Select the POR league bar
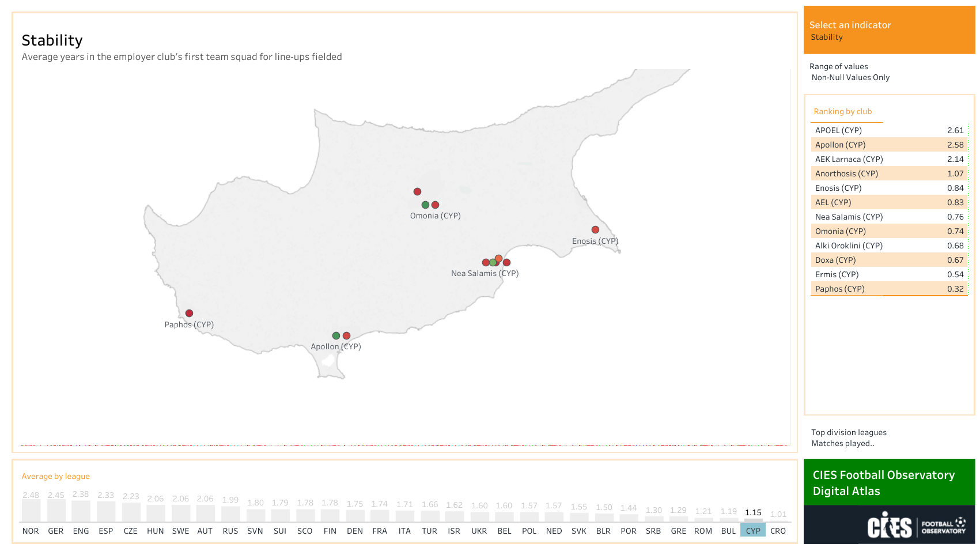Screen dimensions: 980x555 [x=629, y=518]
